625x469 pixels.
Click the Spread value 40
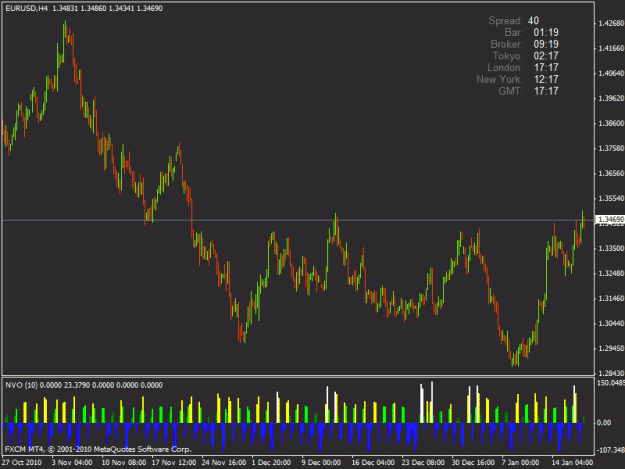533,21
